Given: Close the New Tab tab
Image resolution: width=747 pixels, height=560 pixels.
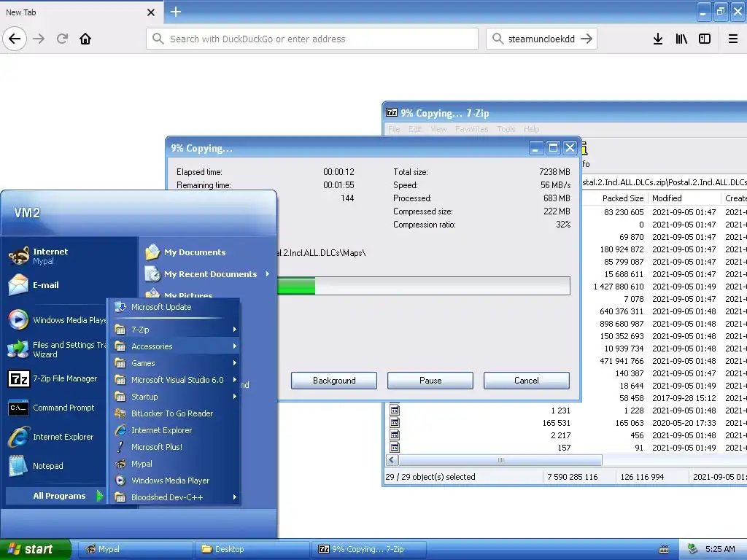Looking at the screenshot, I should 151,12.
